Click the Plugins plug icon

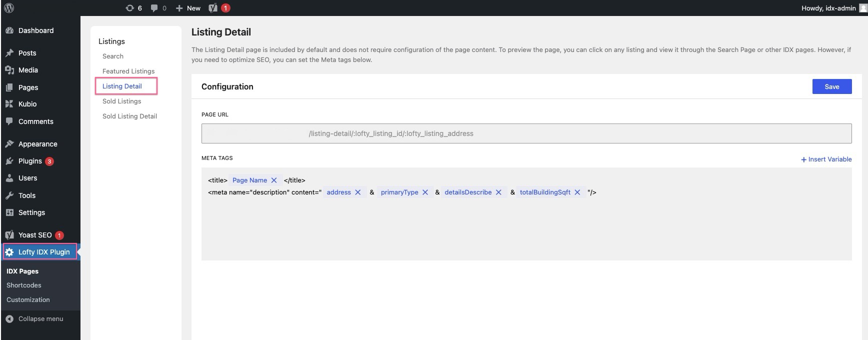point(9,161)
